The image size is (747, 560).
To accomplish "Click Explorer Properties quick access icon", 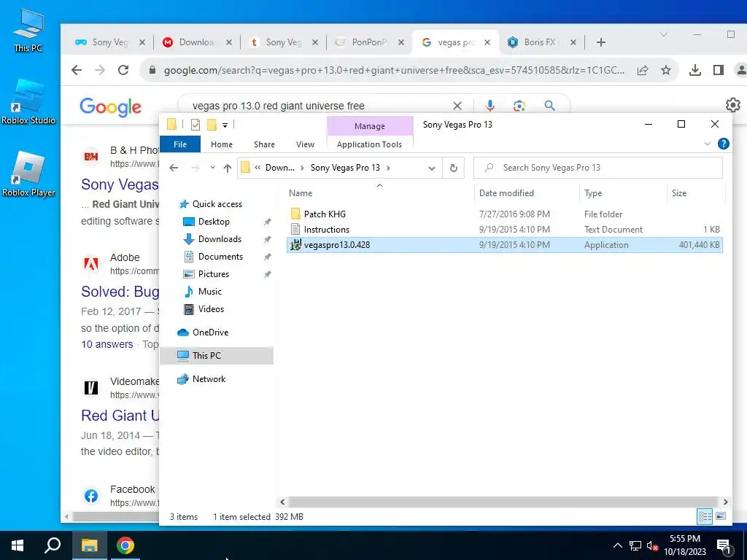I will 196,125.
